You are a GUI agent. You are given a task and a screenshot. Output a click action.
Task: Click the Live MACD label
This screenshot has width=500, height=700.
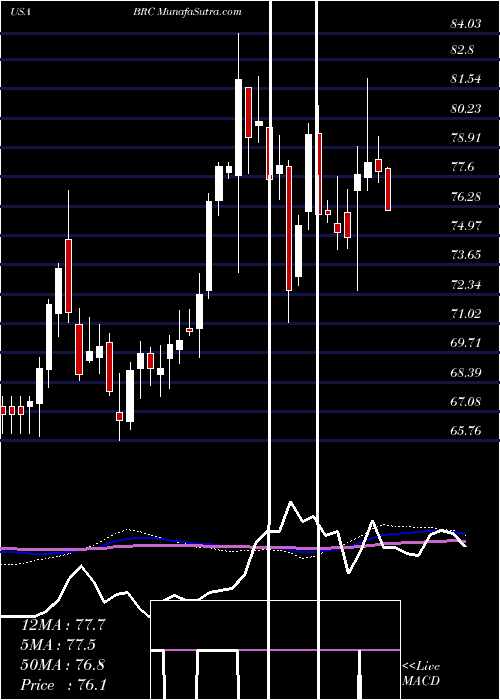click(421, 674)
